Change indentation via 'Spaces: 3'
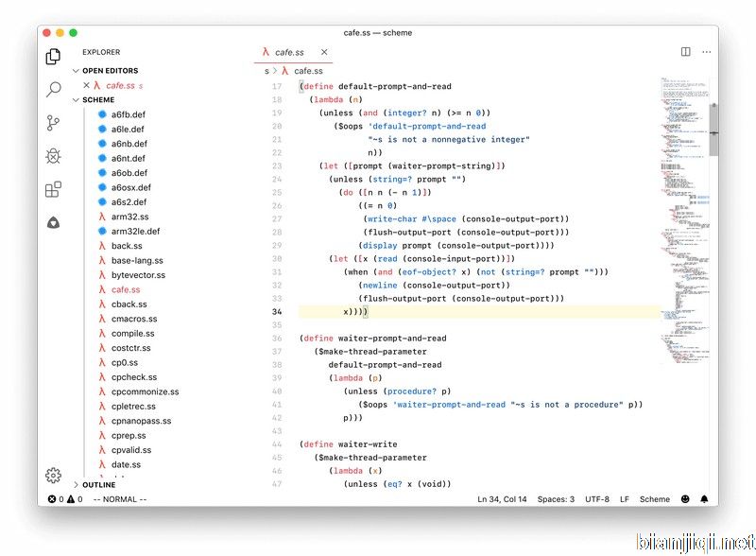The image size is (756, 556). (556, 499)
